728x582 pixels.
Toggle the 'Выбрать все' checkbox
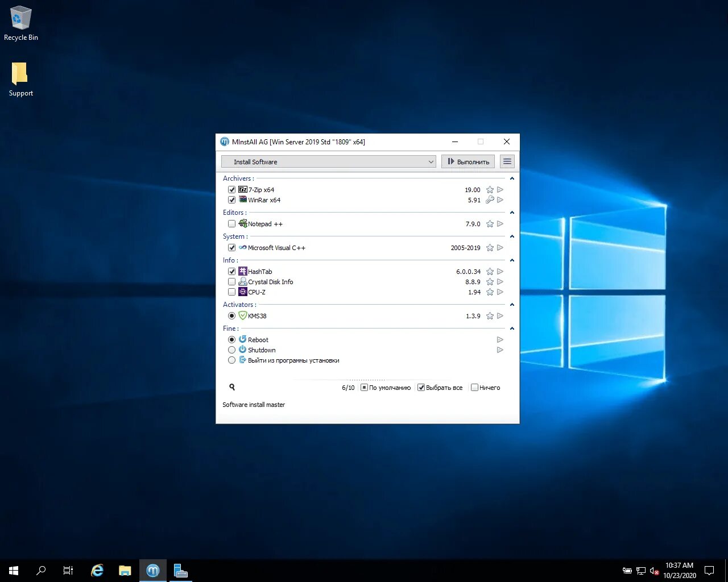[x=421, y=388]
